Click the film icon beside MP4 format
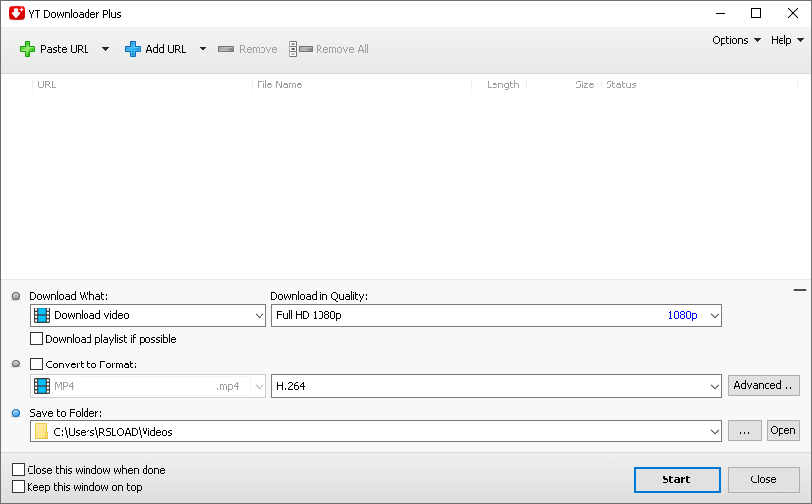 click(x=42, y=386)
